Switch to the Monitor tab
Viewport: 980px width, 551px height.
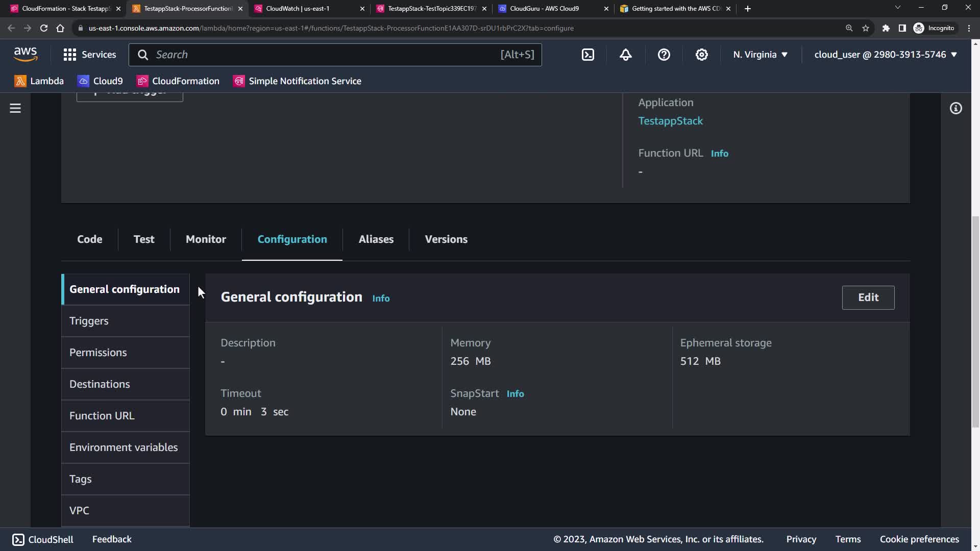(206, 239)
